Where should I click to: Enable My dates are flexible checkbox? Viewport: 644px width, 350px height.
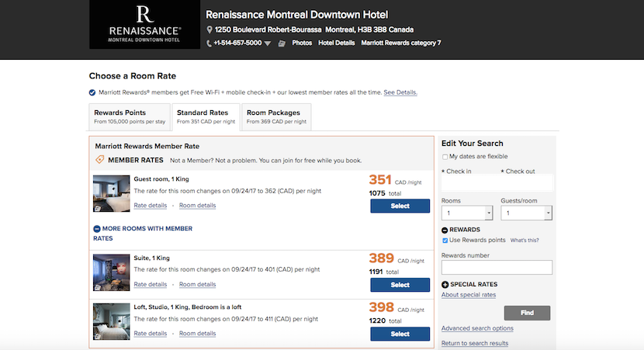coord(445,157)
